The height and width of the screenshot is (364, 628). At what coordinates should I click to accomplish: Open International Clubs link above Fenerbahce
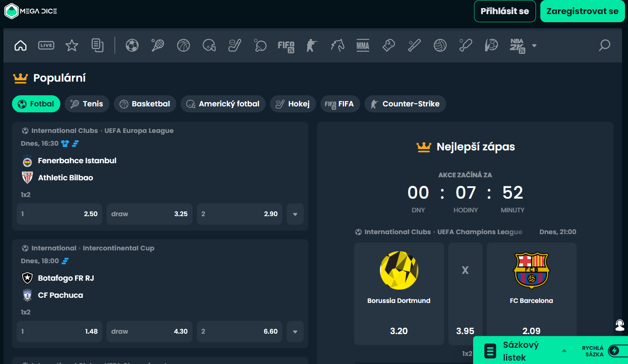[x=65, y=131]
